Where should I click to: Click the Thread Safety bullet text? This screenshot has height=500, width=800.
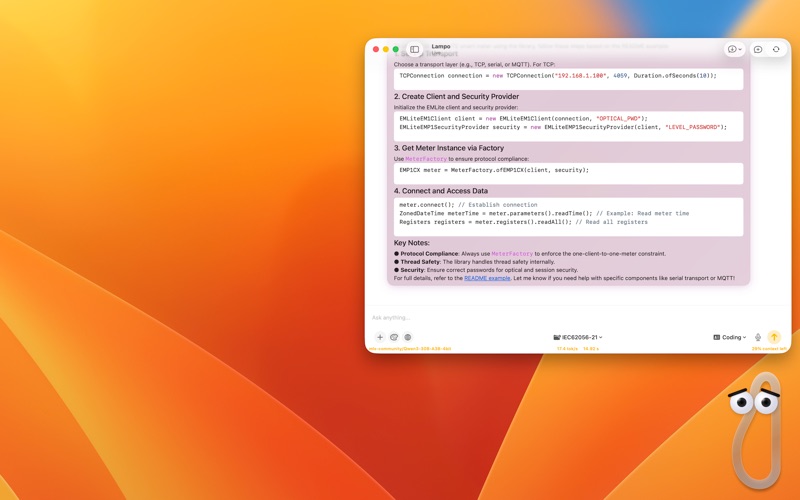474,262
